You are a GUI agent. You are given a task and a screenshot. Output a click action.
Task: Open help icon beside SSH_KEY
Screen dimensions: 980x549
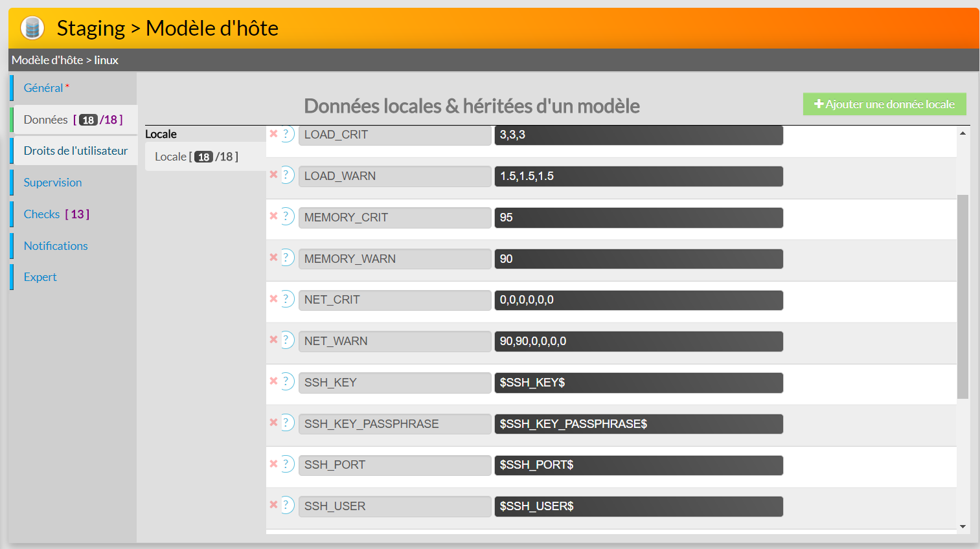287,381
